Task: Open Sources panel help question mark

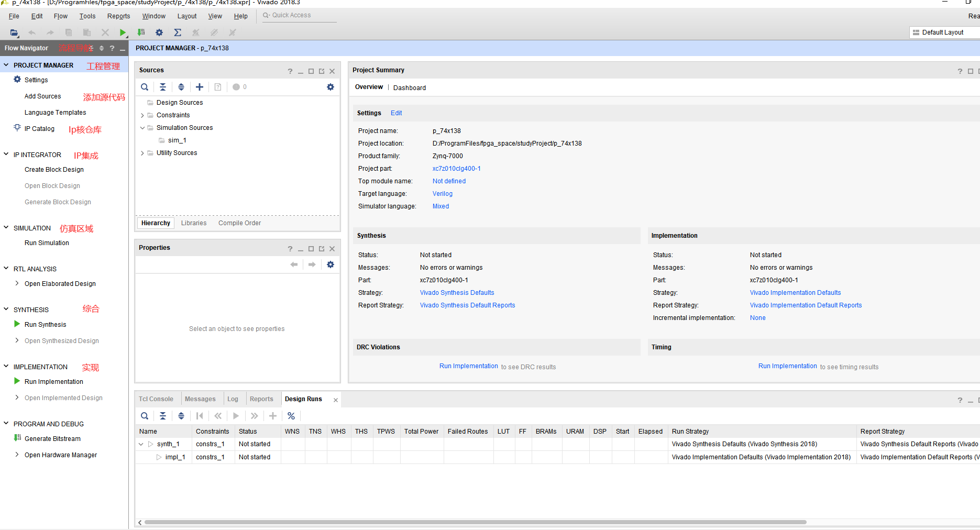Action: [290, 71]
